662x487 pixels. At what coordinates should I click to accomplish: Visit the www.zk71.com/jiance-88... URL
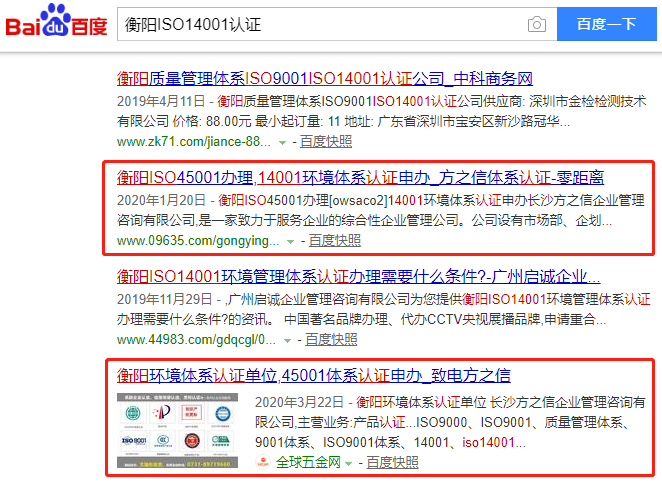click(x=194, y=142)
